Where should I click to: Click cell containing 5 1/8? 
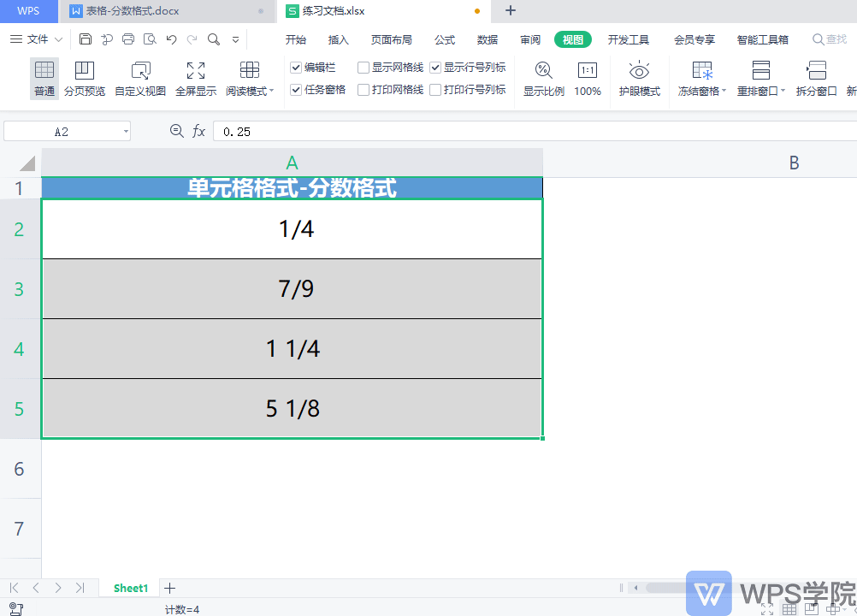[292, 408]
